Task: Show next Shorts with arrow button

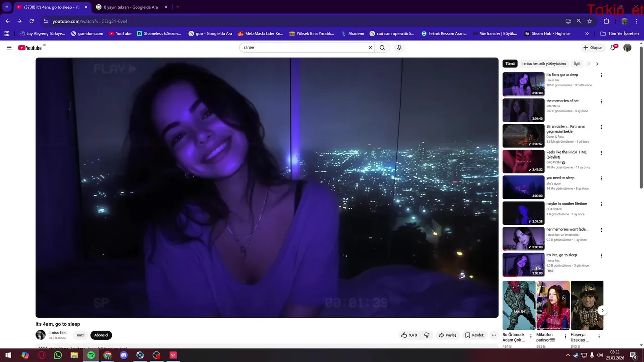Action: pos(602,311)
